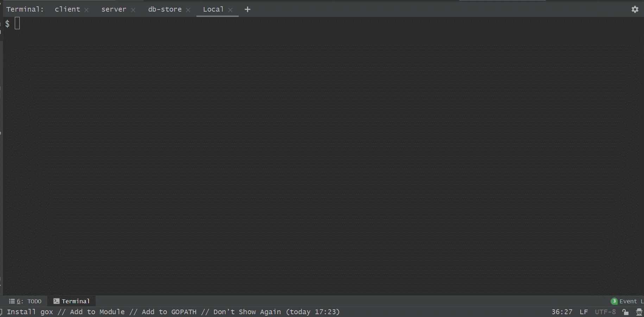This screenshot has height=317, width=644.
Task: Toggle read-only mode via the lock icon
Action: (625, 312)
